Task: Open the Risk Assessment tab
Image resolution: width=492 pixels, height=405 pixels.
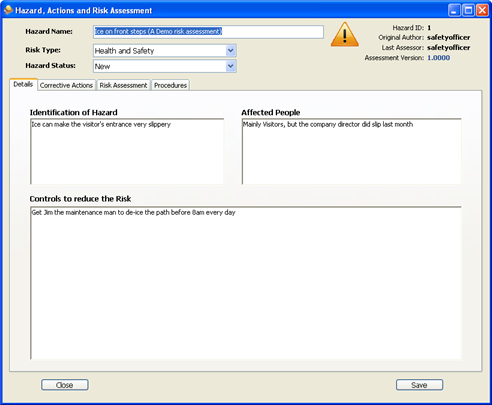Action: pyautogui.click(x=123, y=85)
